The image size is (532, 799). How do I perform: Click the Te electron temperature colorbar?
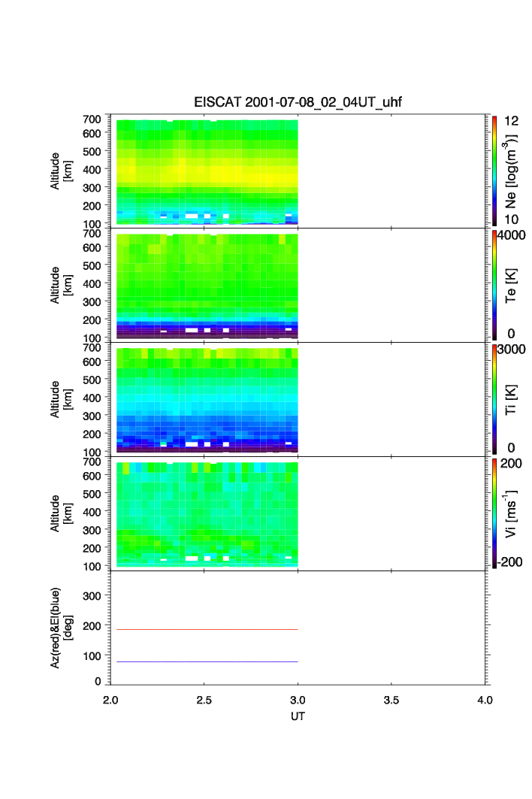(494, 285)
